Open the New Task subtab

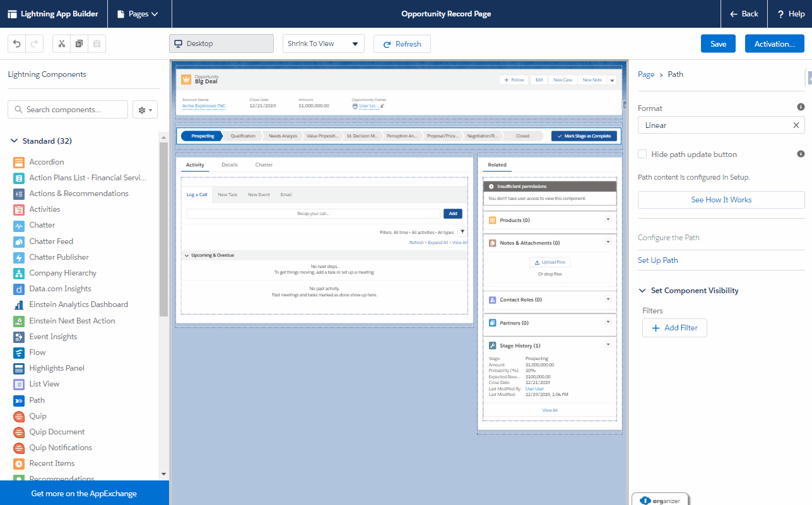coord(228,195)
